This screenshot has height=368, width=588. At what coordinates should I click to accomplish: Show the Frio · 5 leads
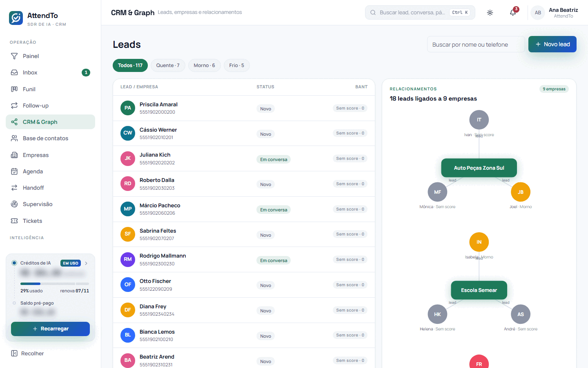[x=236, y=65]
